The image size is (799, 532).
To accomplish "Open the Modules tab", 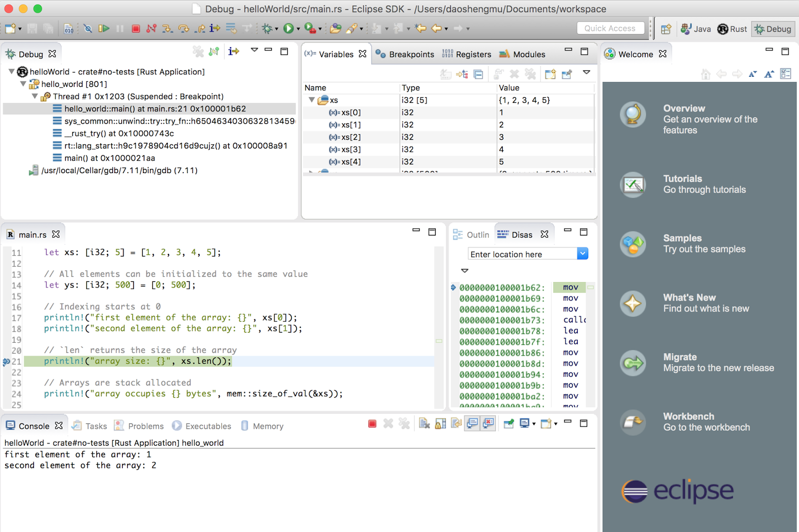I will coord(523,54).
